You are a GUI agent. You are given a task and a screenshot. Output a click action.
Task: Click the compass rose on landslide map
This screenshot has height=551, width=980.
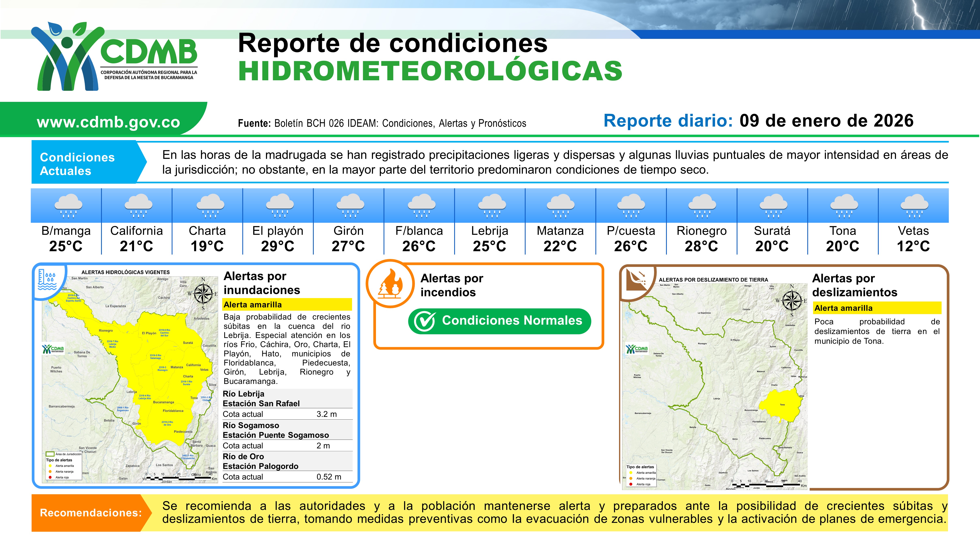(792, 300)
